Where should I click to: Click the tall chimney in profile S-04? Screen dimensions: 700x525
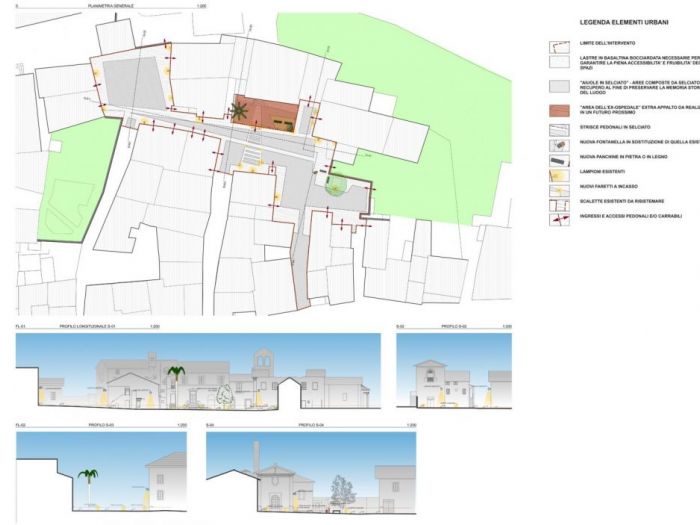coord(256,457)
